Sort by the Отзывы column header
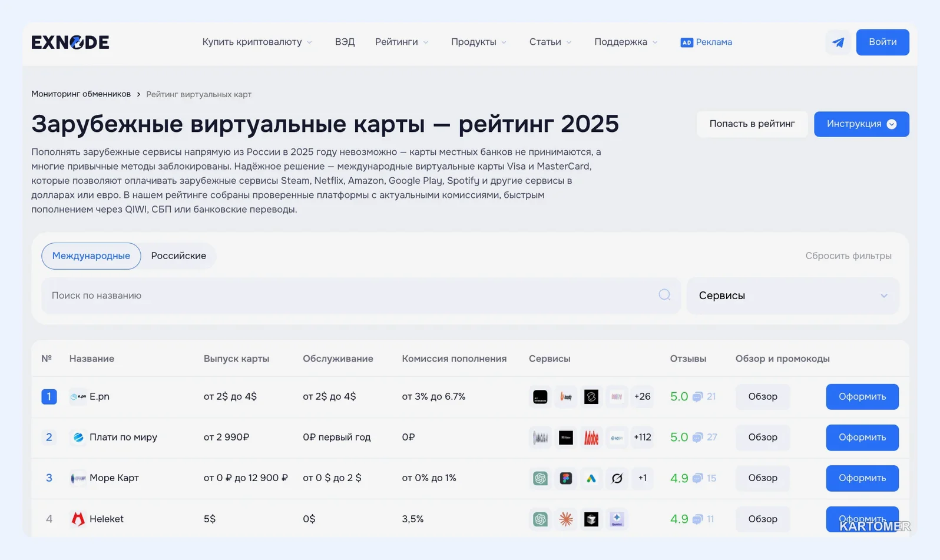The height and width of the screenshot is (560, 940). pos(688,359)
